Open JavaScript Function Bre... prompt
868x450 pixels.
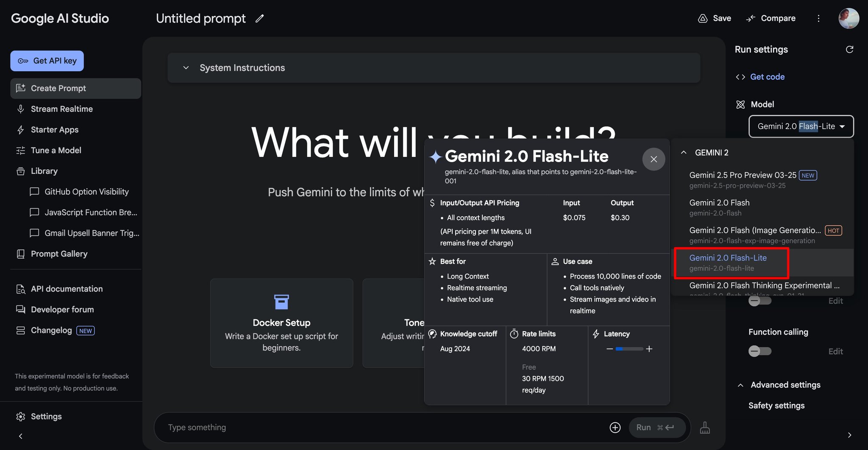click(x=91, y=212)
